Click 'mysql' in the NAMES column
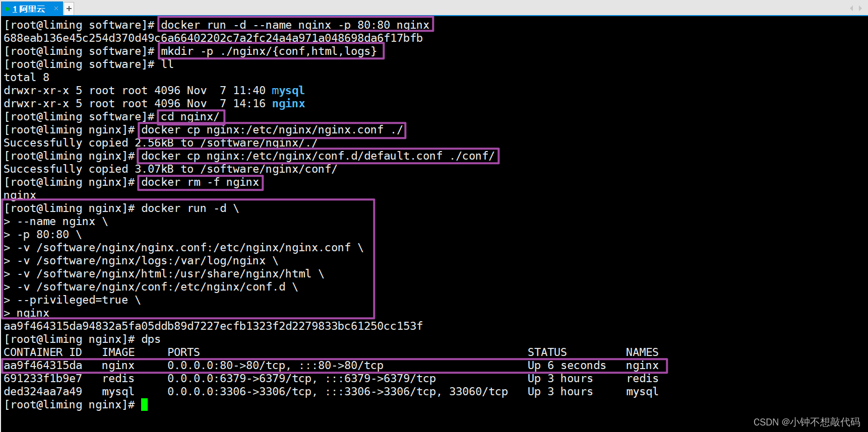The image size is (868, 432). pyautogui.click(x=642, y=392)
